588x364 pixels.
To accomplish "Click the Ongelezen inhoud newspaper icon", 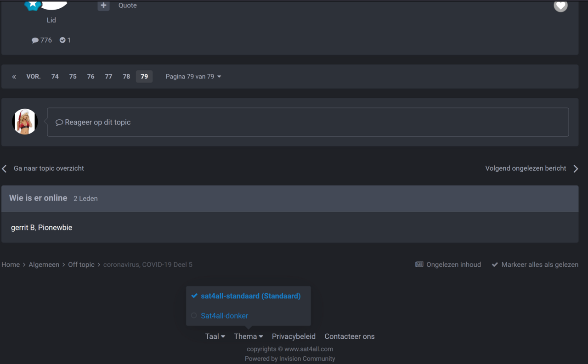I will tap(419, 264).
